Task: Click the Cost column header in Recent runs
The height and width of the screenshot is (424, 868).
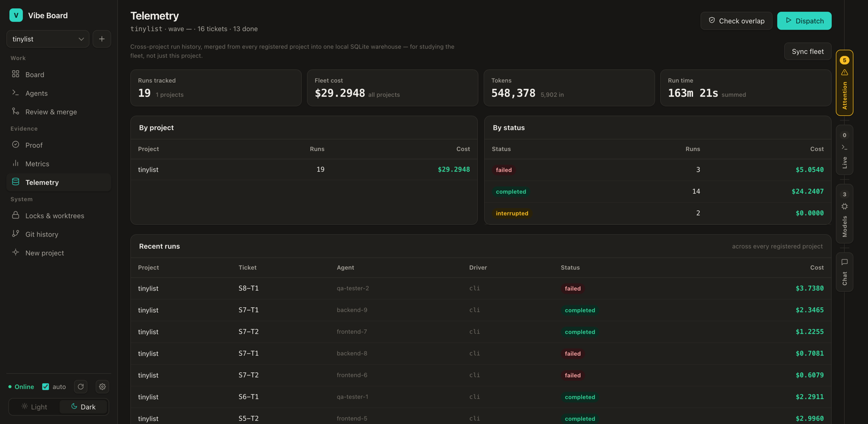Action: [817, 268]
